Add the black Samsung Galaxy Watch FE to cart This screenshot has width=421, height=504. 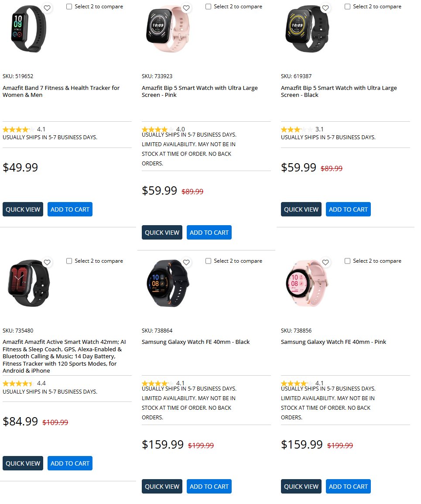pos(209,486)
